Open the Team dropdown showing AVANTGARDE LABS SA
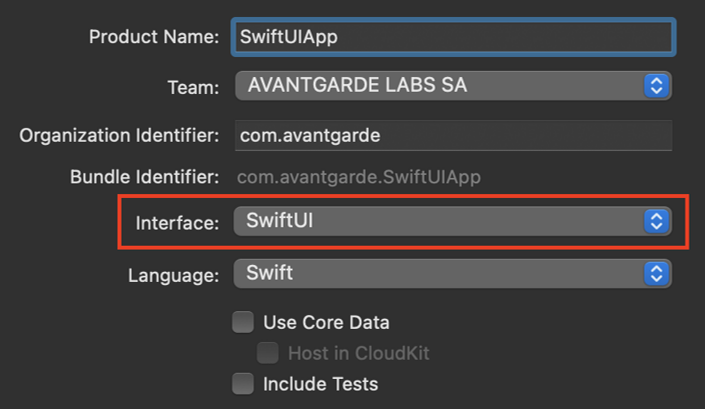The height and width of the screenshot is (409, 705). (453, 86)
